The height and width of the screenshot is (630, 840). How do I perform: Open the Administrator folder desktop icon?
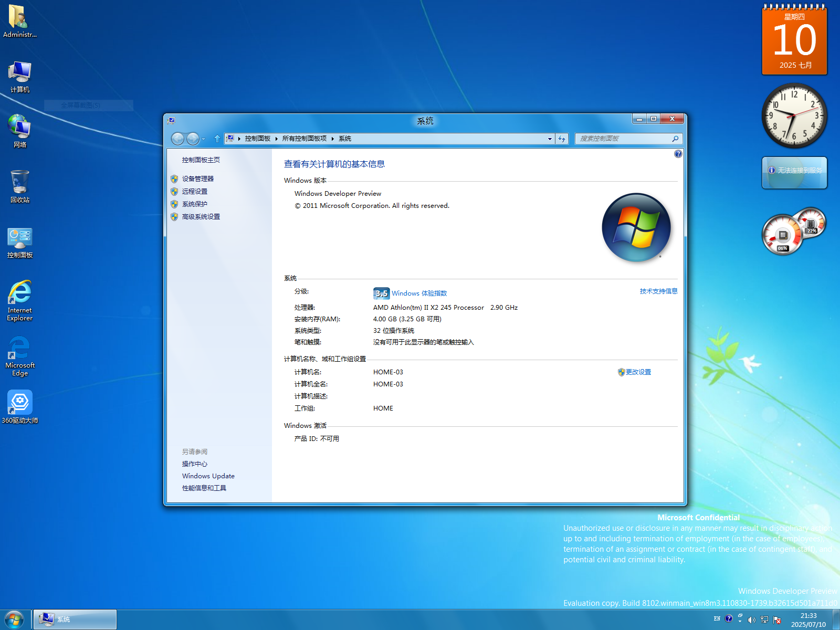point(19,21)
